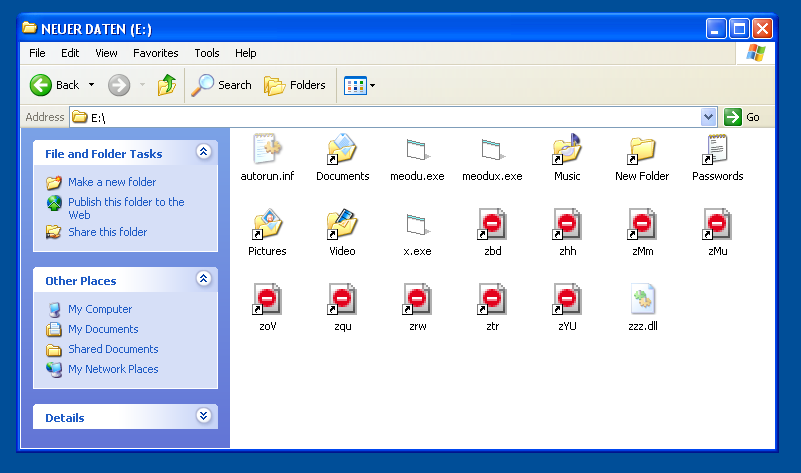Select the x.exe file icon
Image resolution: width=801 pixels, height=473 pixels.
tap(417, 225)
